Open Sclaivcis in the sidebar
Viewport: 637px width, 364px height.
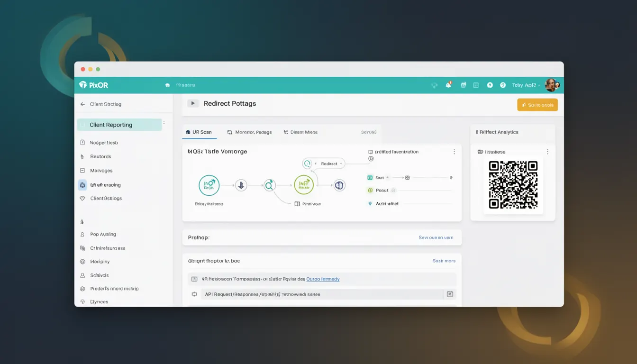pos(94,275)
